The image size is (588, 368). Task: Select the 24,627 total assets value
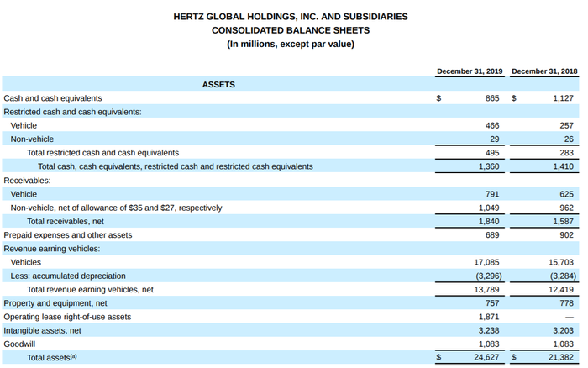(x=486, y=358)
